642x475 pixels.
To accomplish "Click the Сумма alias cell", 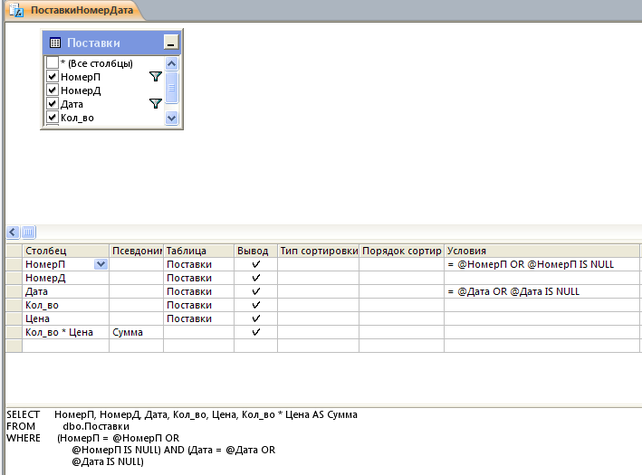I will pyautogui.click(x=135, y=332).
